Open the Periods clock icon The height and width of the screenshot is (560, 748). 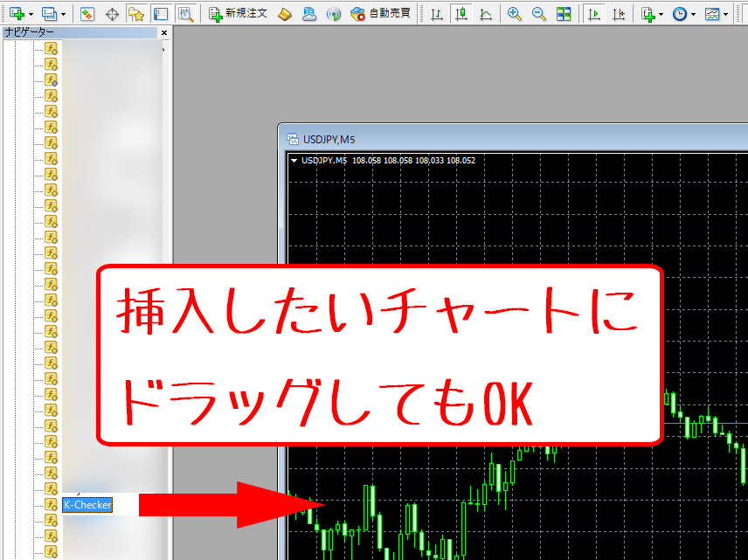[680, 14]
